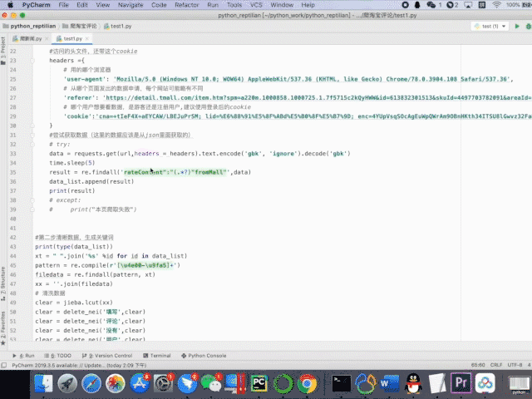Click python_reptilian in the breadcrumb bar
This screenshot has height=399, width=532.
pos(29,27)
